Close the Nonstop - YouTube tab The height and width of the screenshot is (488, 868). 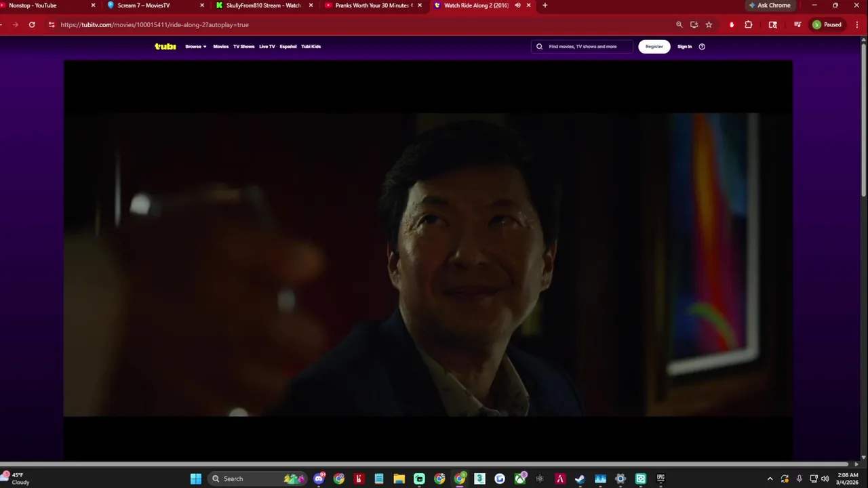[94, 5]
